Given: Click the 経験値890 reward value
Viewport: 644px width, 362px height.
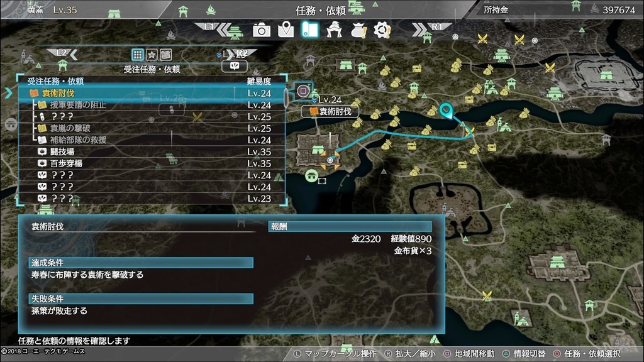Looking at the screenshot, I should [411, 239].
